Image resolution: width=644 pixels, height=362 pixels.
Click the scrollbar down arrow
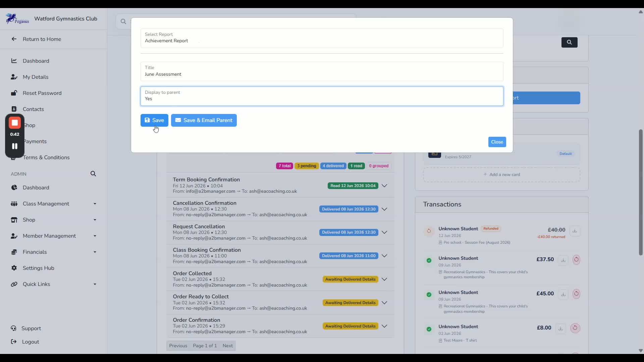tap(641, 351)
